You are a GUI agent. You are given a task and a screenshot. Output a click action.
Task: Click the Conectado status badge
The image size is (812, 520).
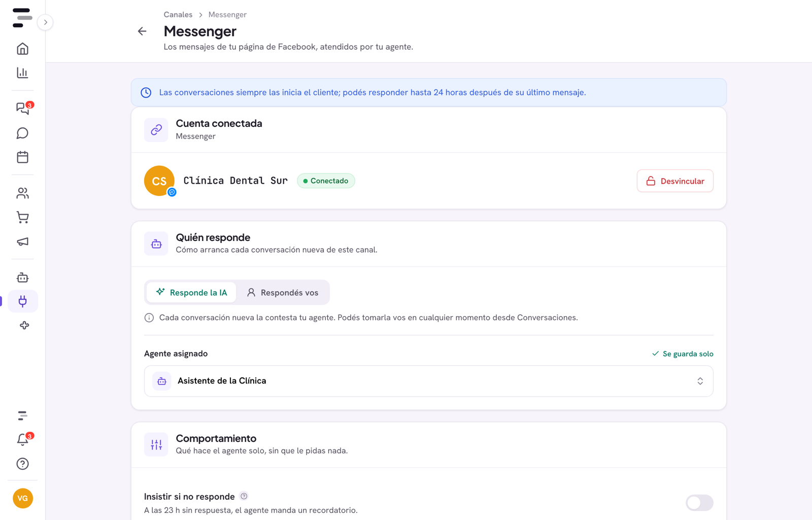tap(326, 181)
